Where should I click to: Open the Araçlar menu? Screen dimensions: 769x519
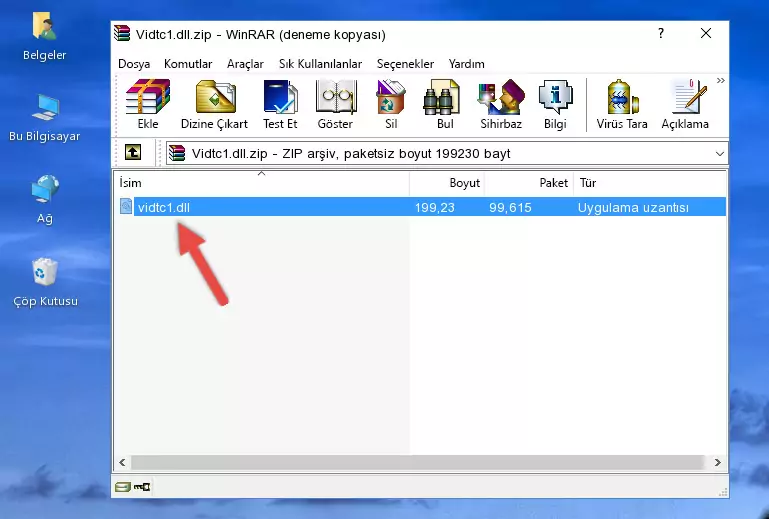245,64
